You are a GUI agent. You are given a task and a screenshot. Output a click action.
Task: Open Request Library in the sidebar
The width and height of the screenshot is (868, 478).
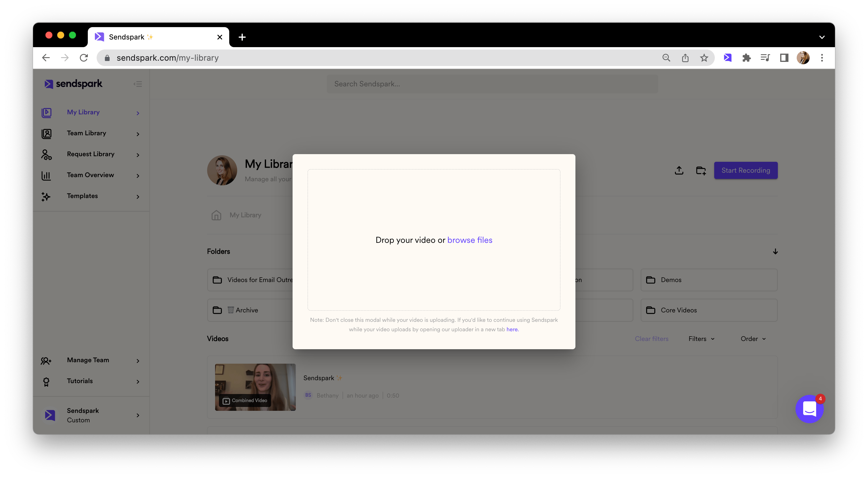pos(91,154)
